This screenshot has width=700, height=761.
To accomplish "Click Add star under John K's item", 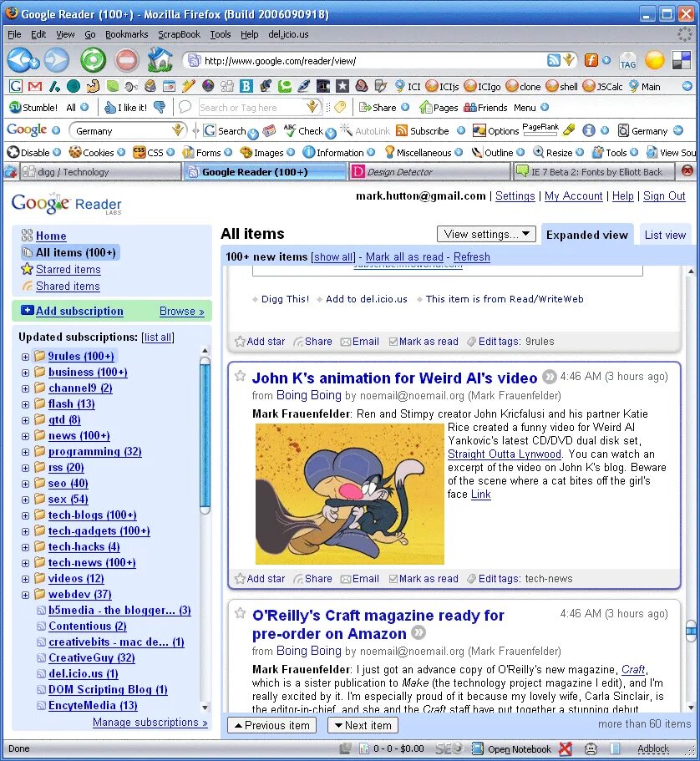I will [x=260, y=579].
